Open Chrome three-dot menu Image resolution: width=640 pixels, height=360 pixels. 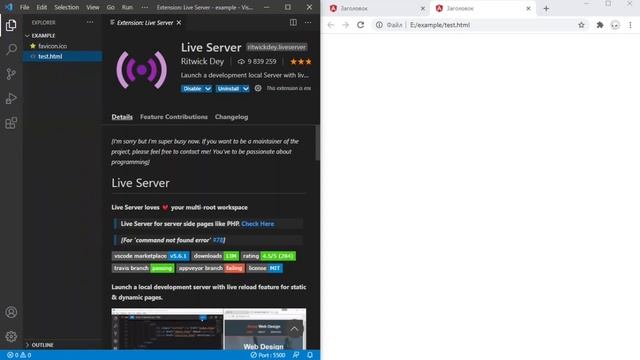pyautogui.click(x=630, y=25)
